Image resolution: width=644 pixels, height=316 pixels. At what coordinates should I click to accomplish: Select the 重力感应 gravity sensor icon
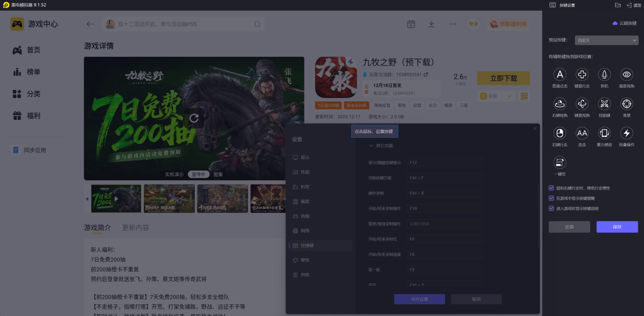pyautogui.click(x=604, y=133)
